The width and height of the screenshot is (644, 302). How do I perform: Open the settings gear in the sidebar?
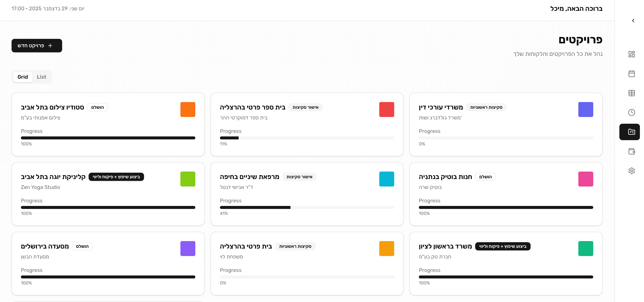click(632, 171)
